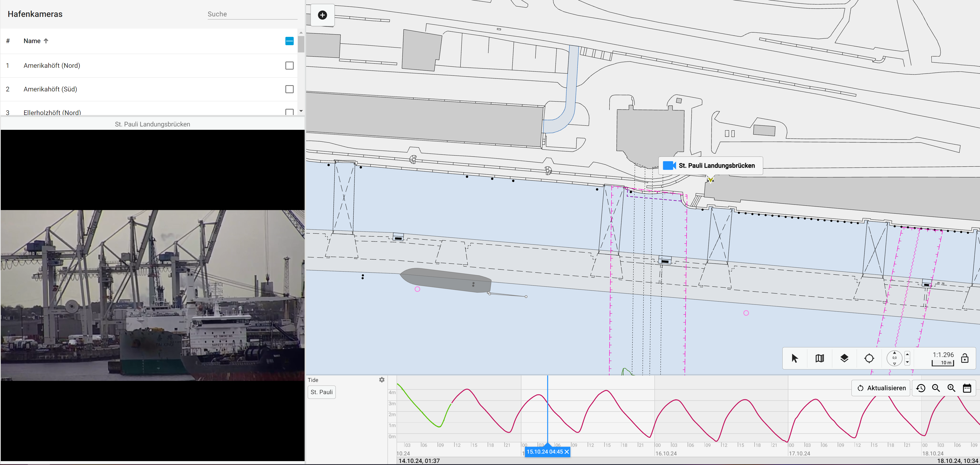Select the Amerikahöft (Süd) row name
The width and height of the screenshot is (980, 465).
(50, 89)
